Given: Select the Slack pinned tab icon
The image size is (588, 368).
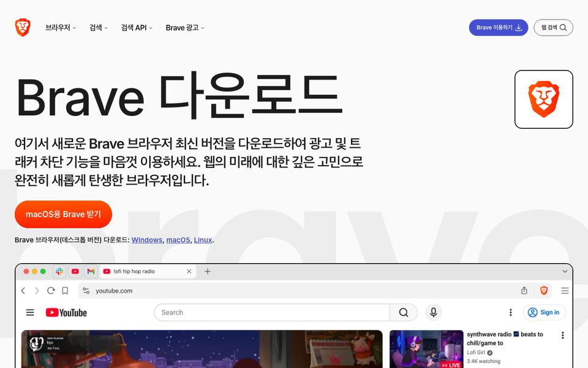Looking at the screenshot, I should click(x=59, y=271).
